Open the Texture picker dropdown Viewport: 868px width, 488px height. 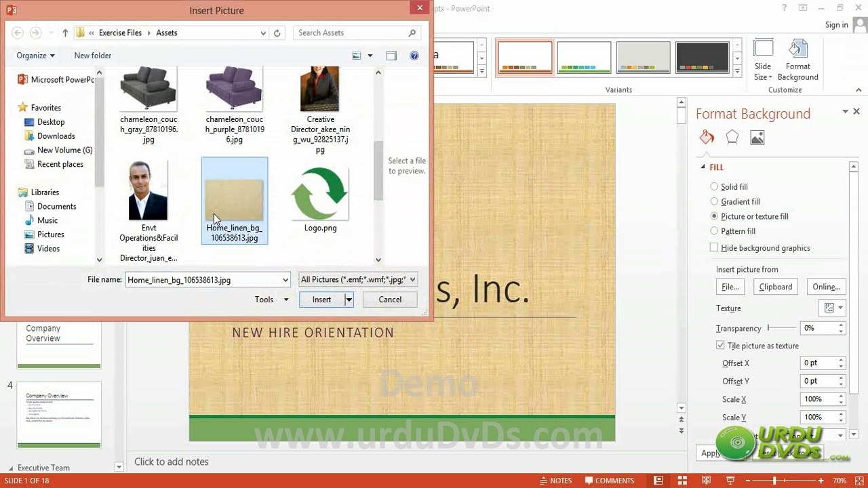(832, 308)
